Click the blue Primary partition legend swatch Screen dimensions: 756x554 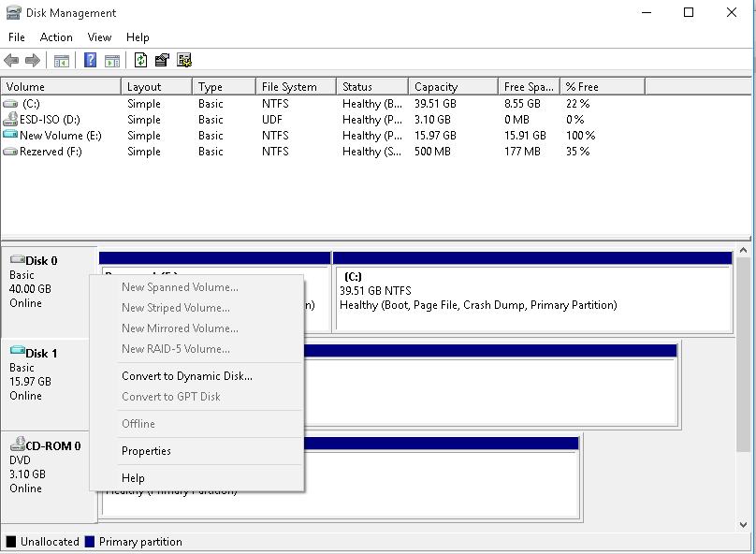coord(89,542)
